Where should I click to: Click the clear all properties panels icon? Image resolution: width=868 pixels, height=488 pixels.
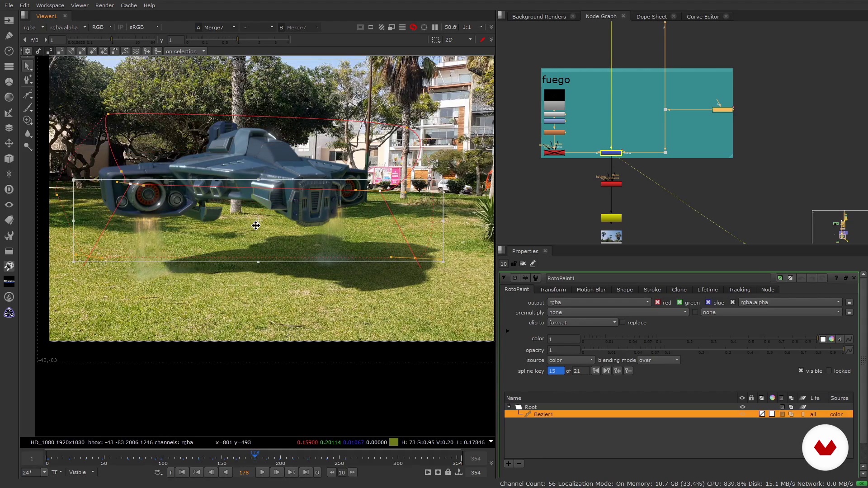click(x=523, y=264)
